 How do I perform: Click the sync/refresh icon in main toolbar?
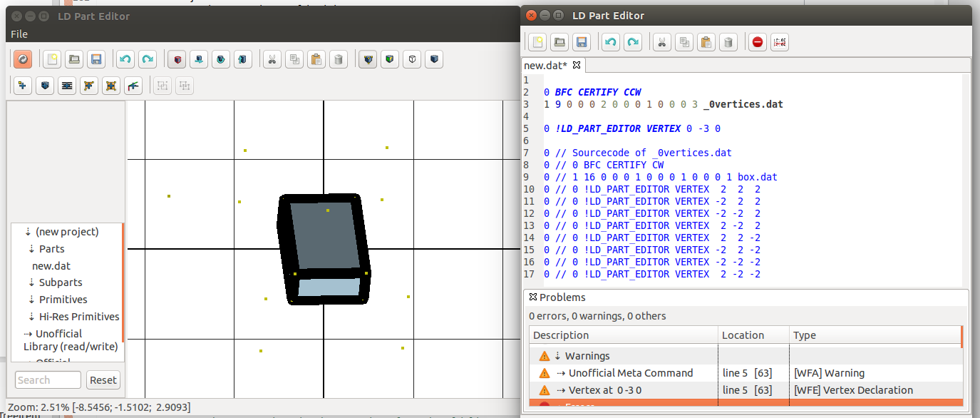(x=22, y=59)
